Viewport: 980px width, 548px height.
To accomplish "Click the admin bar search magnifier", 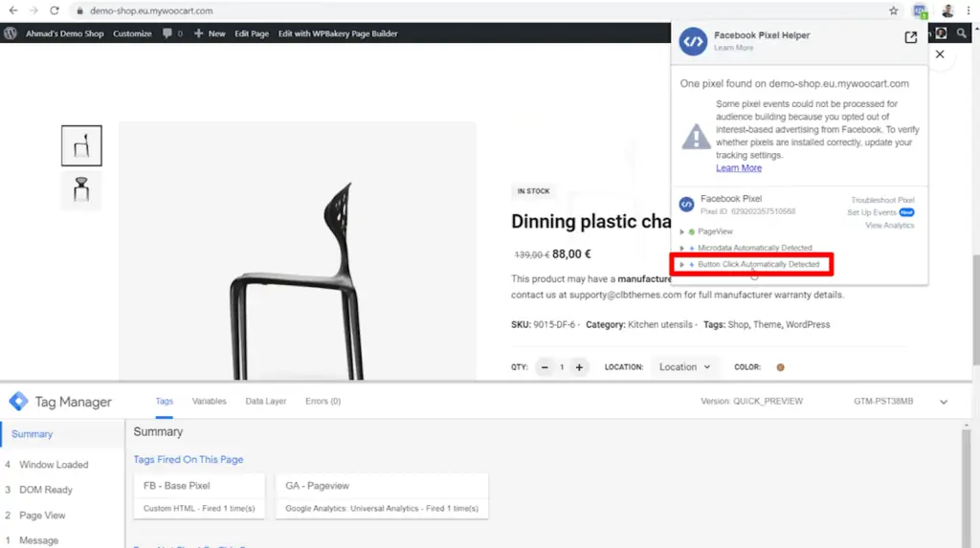I will coord(961,33).
